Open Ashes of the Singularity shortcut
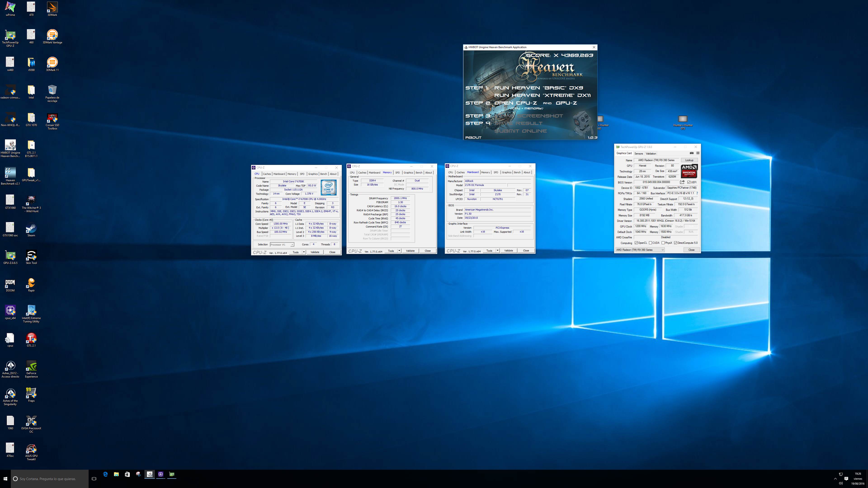The width and height of the screenshot is (868, 488). click(10, 397)
